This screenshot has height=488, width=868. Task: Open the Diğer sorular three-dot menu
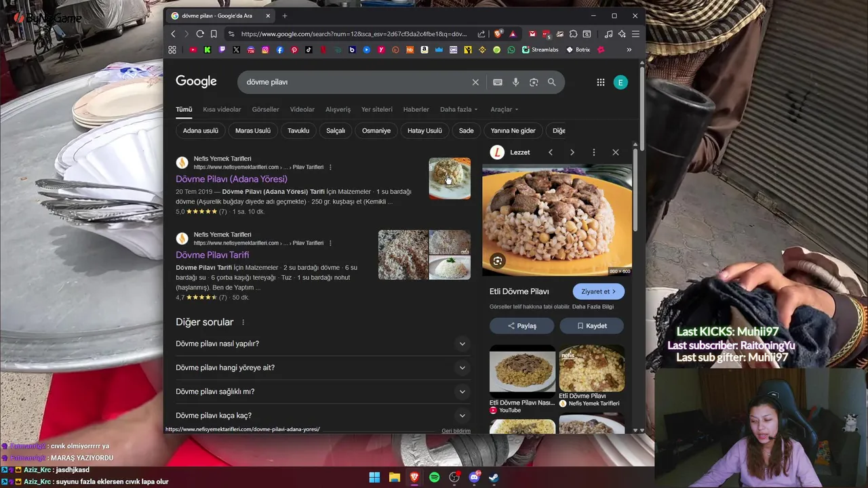tap(243, 323)
